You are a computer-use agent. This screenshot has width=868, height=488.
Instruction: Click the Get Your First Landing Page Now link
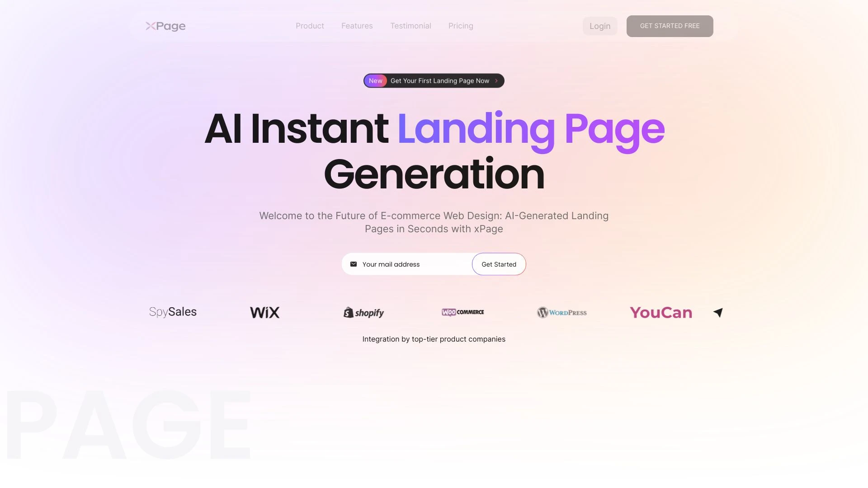(434, 80)
